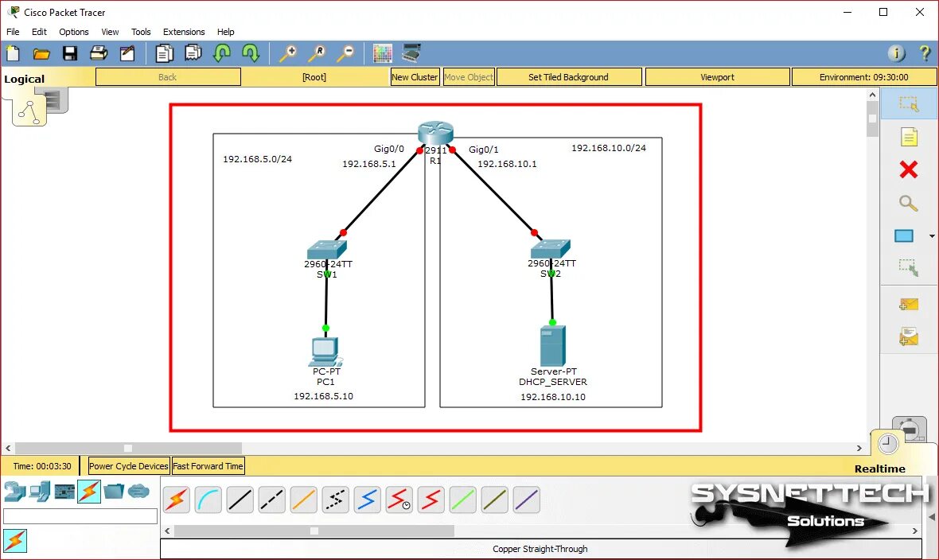Pick the Copper Cross-Over dashed cable

pyautogui.click(x=272, y=500)
